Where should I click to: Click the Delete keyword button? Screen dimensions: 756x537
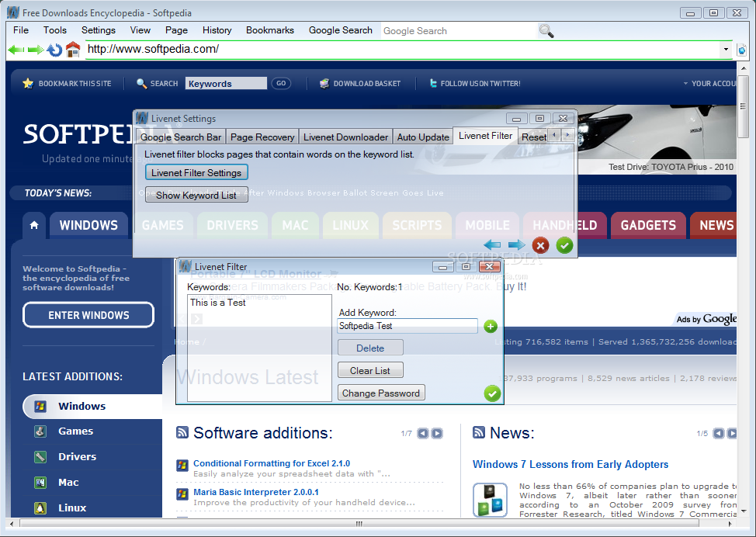tap(370, 348)
